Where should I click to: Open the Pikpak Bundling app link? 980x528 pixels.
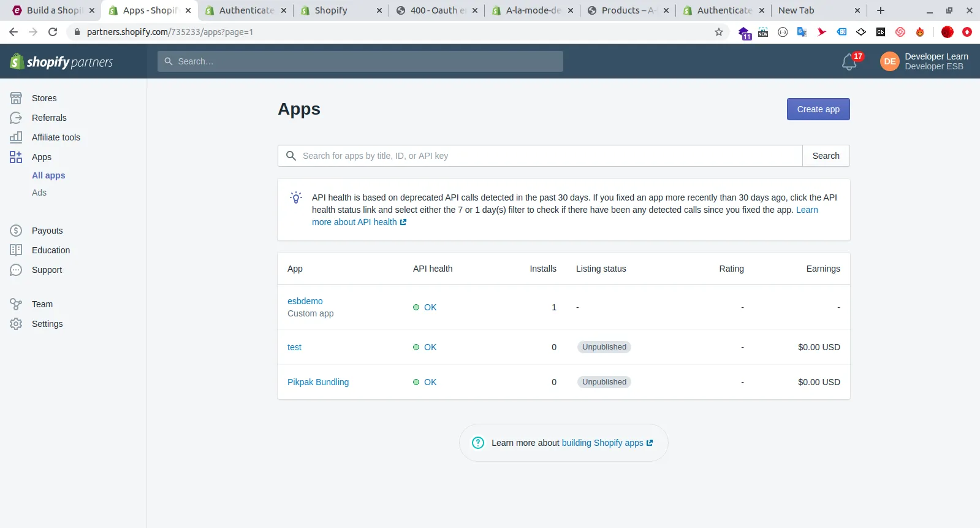pos(318,382)
